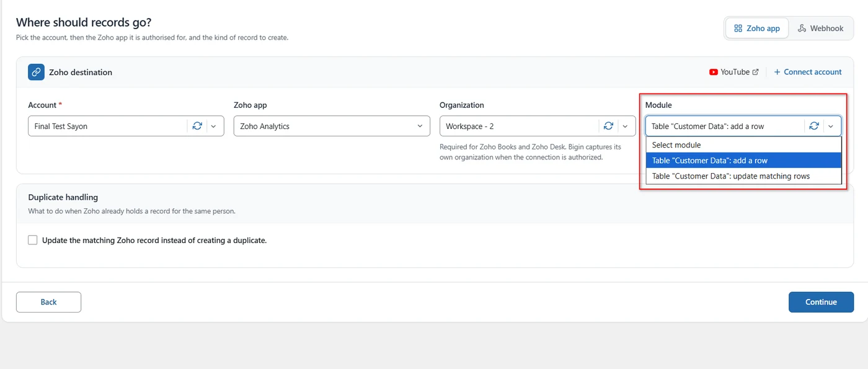This screenshot has height=369, width=868.
Task: Click the red YouTube logo icon
Action: point(714,72)
